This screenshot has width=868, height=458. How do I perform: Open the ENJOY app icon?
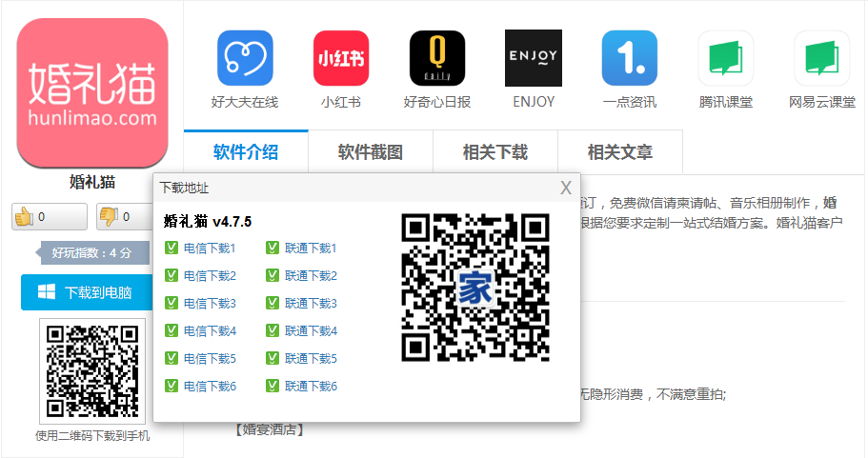point(533,58)
